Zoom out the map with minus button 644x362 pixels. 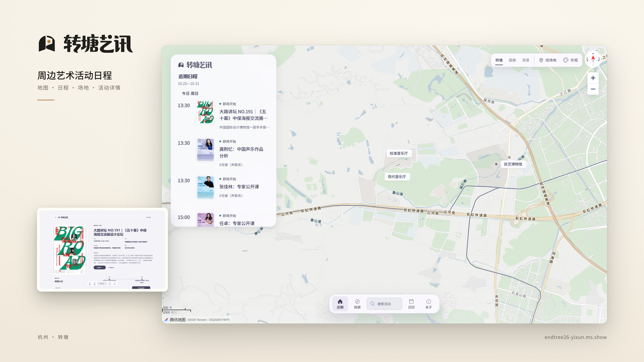pyautogui.click(x=593, y=89)
